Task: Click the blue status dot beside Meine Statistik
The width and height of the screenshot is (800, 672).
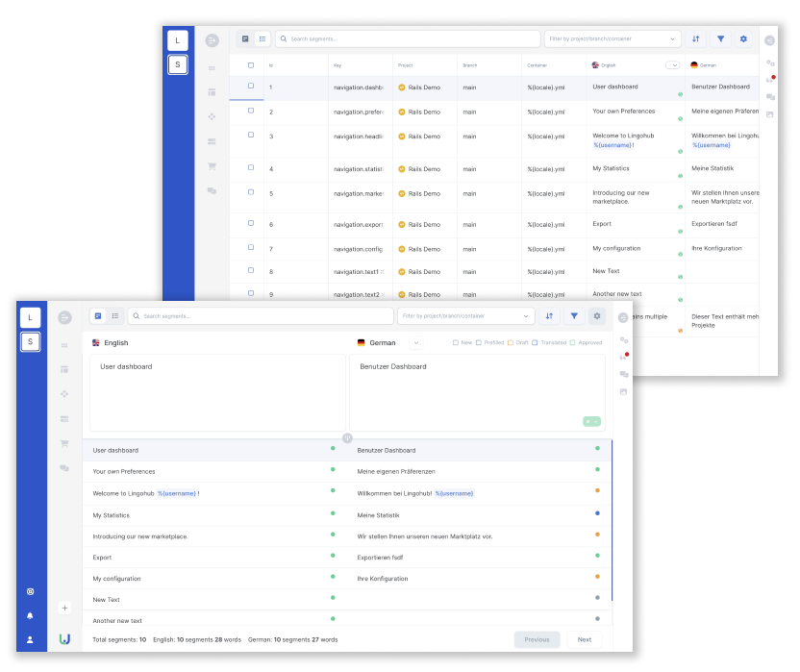Action: 597,513
